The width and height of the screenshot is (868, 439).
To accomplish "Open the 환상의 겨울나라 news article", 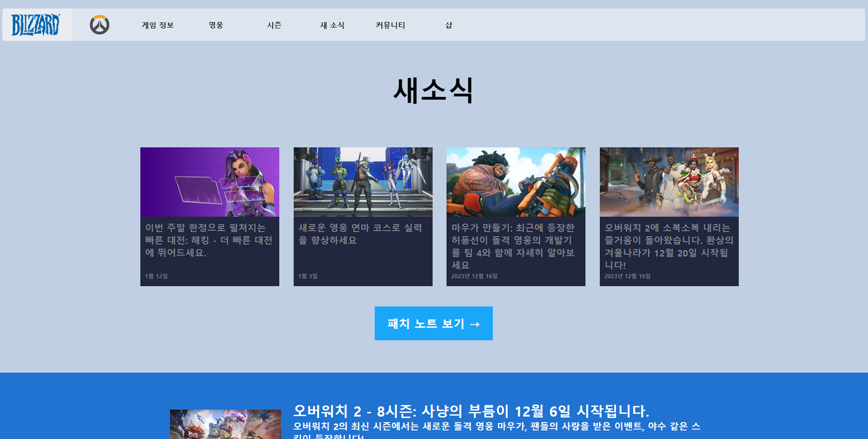I will 669,247.
